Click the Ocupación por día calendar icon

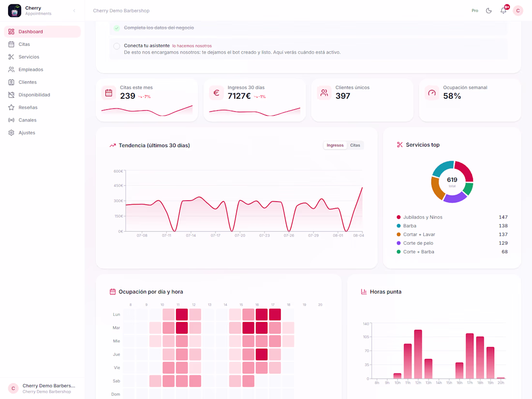(x=113, y=292)
